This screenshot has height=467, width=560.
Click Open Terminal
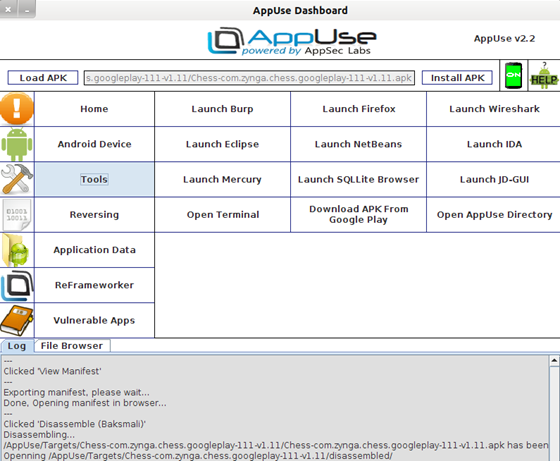[x=222, y=215]
